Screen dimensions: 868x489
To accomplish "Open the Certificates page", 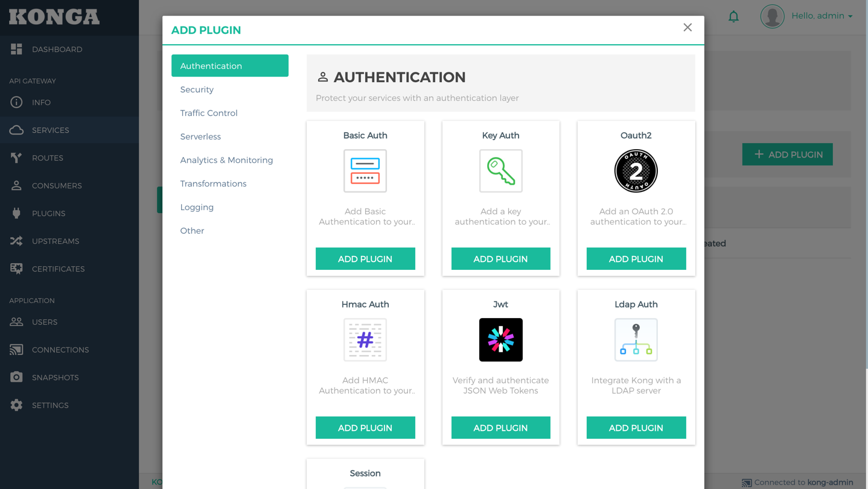I will (x=69, y=269).
